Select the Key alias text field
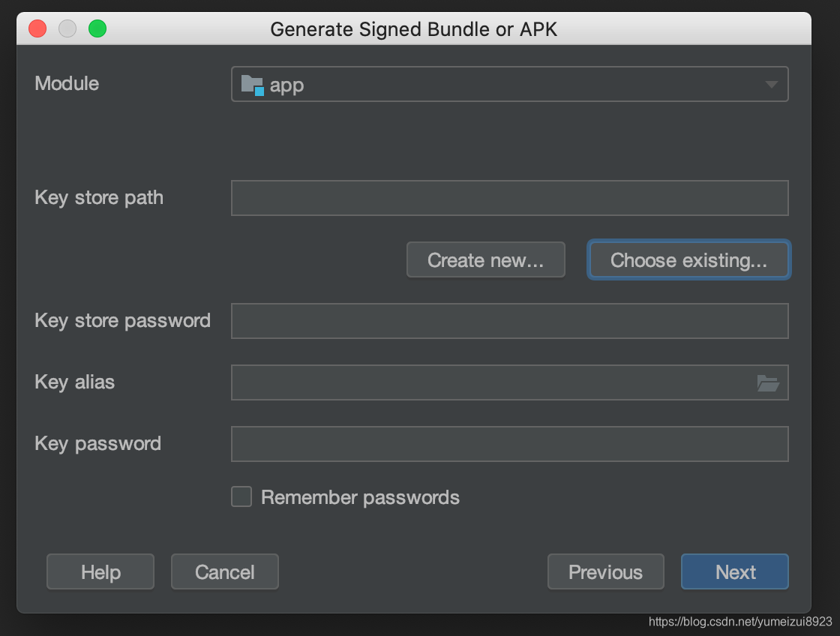The height and width of the screenshot is (636, 840). (x=491, y=382)
